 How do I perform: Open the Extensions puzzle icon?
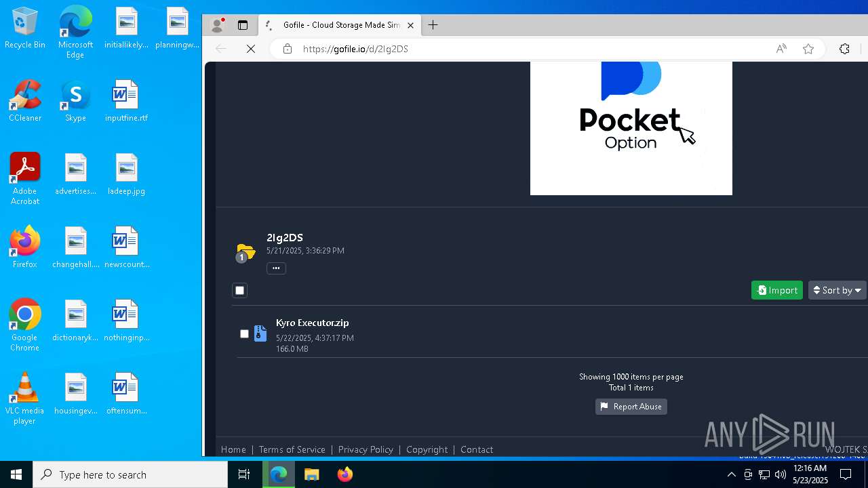click(844, 49)
